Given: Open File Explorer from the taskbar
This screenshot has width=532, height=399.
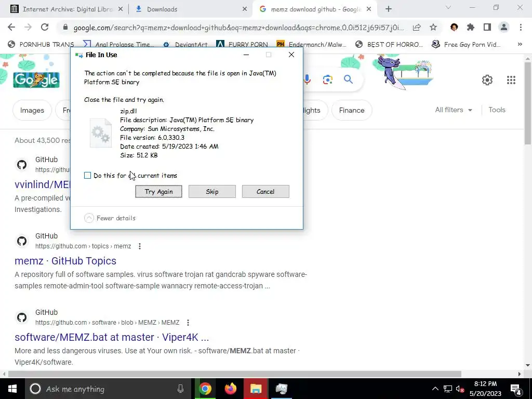Looking at the screenshot, I should [x=256, y=389].
